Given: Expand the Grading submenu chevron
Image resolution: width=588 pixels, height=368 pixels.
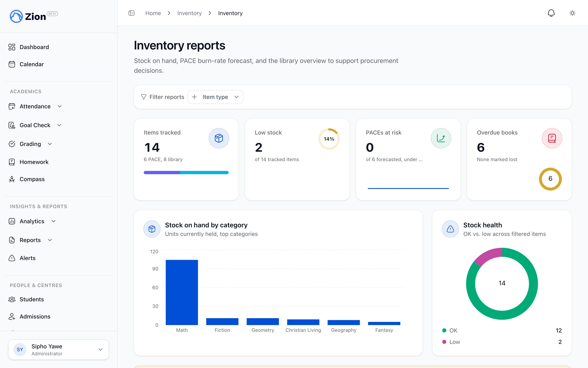Looking at the screenshot, I should pos(50,144).
